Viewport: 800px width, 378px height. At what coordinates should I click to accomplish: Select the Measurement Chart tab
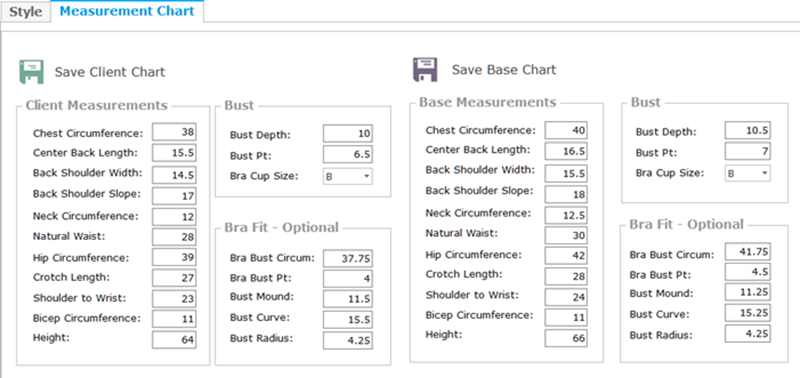pyautogui.click(x=127, y=11)
